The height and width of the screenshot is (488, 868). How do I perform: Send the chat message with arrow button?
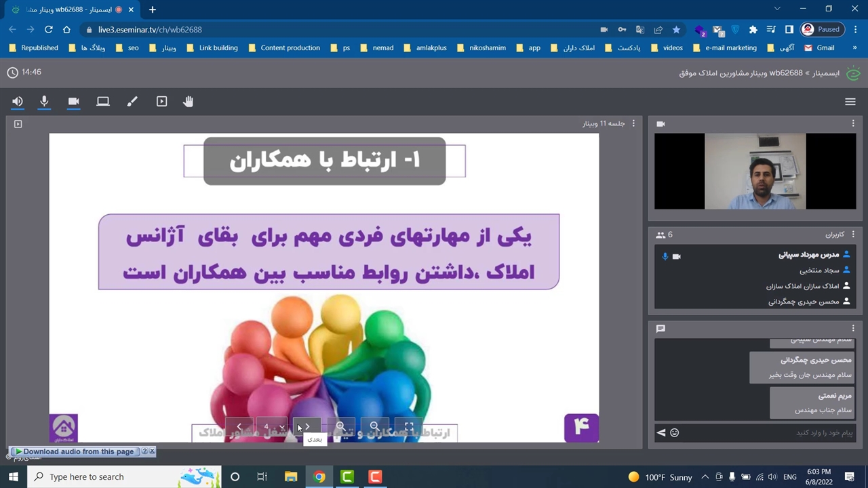click(x=661, y=432)
